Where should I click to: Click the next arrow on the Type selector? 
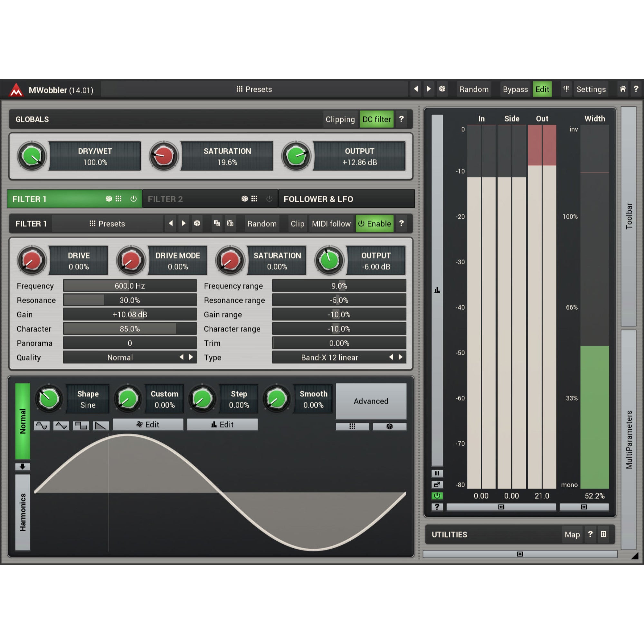click(400, 357)
